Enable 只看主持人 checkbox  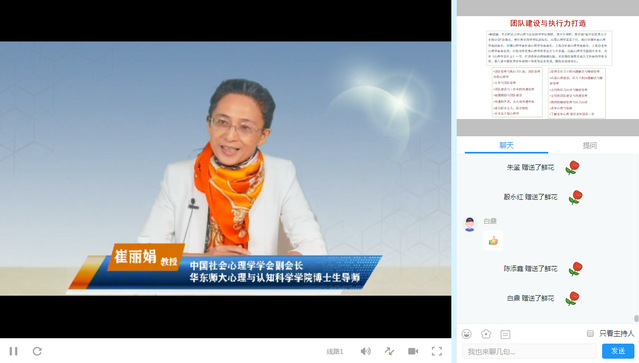590,333
